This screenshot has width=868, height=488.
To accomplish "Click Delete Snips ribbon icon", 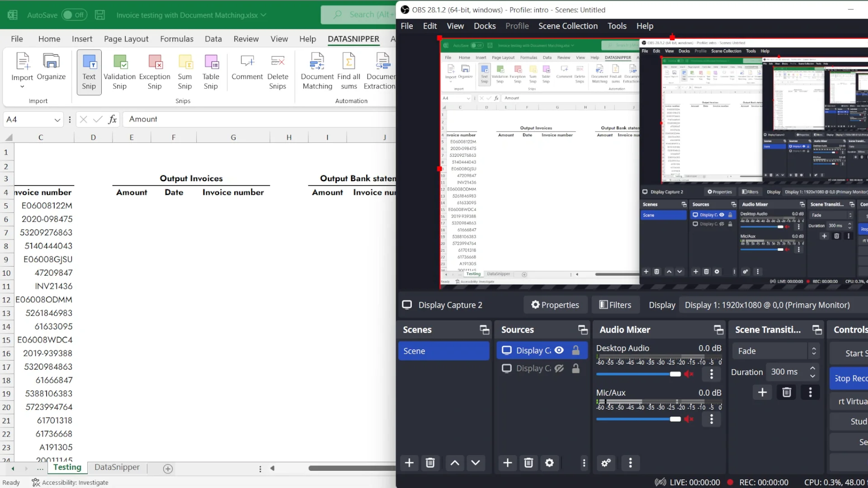I will click(278, 62).
